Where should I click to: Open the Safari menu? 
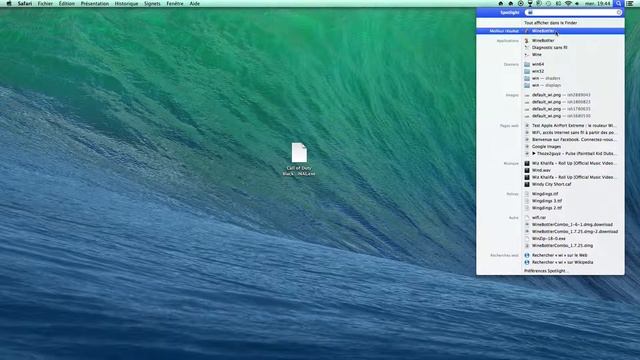point(25,3)
